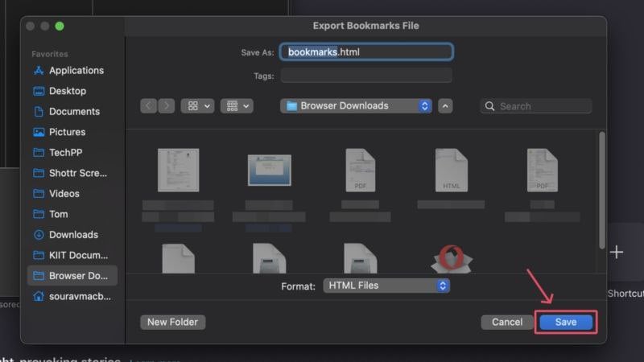Click the Pictures image icon in the sidebar
This screenshot has width=644, height=362.
[x=39, y=132]
